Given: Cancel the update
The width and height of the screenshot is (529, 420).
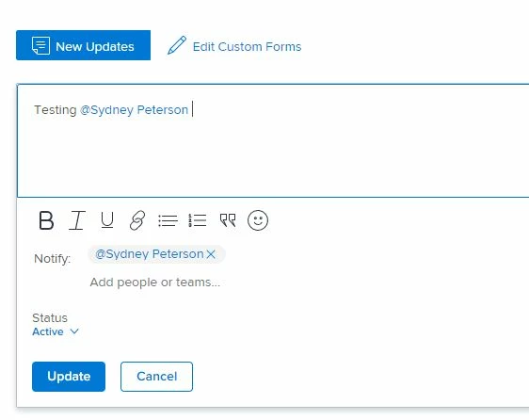Looking at the screenshot, I should click(x=156, y=377).
